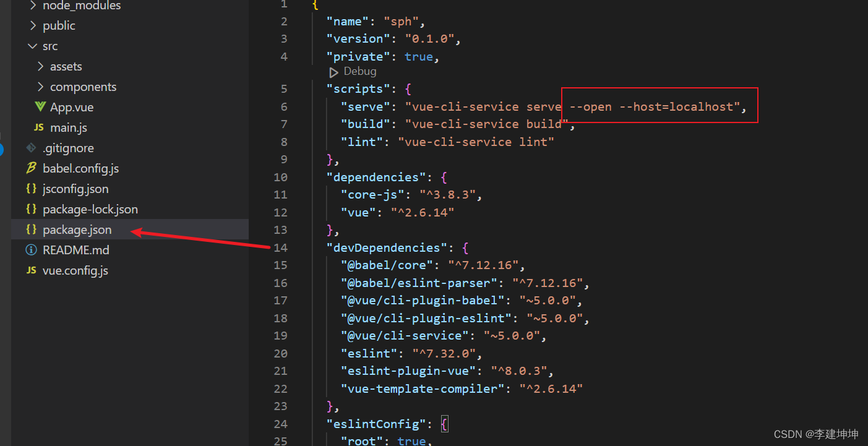Click the JS icon beside vue.config.js
The image size is (868, 446).
pos(31,270)
